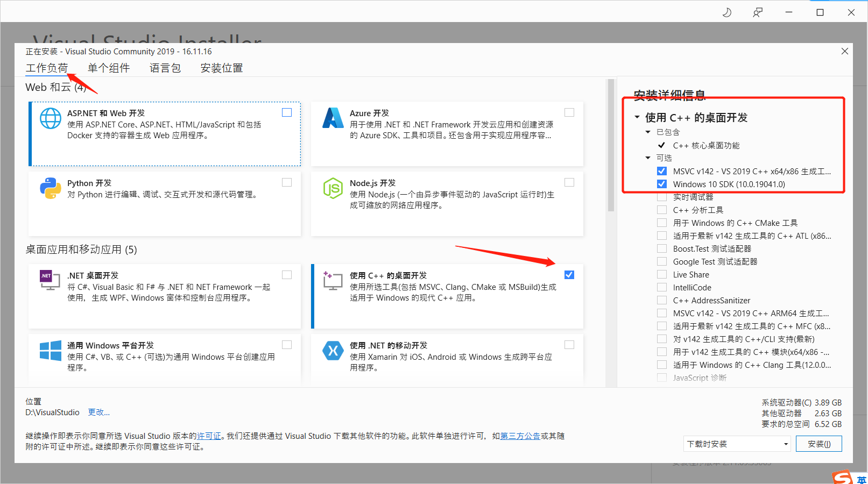Switch to 安装位置 tab
The width and height of the screenshot is (868, 484).
pos(222,68)
